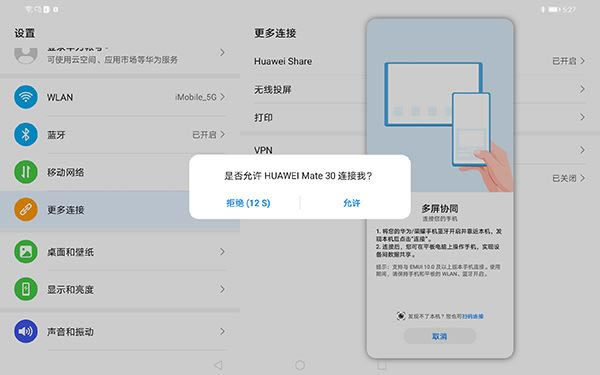Tap the iMobile_5G network name
This screenshot has width=600, height=375.
196,97
